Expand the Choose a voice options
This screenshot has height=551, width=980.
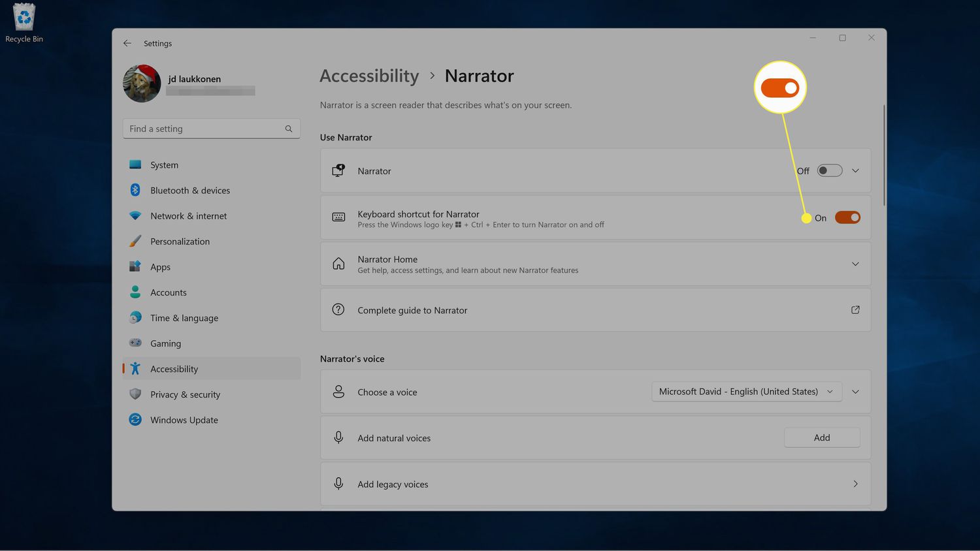[x=855, y=392]
